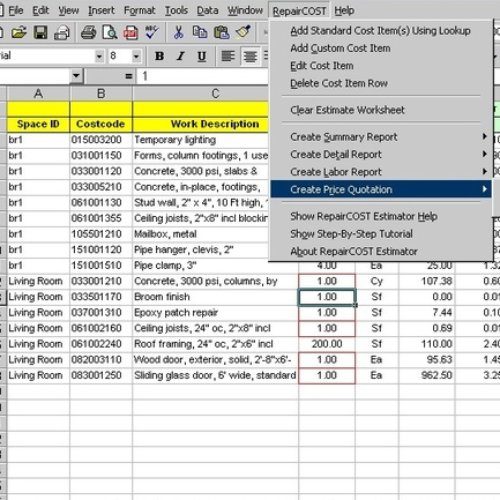Image resolution: width=500 pixels, height=500 pixels.
Task: Open the Tools menu
Action: coord(176,11)
